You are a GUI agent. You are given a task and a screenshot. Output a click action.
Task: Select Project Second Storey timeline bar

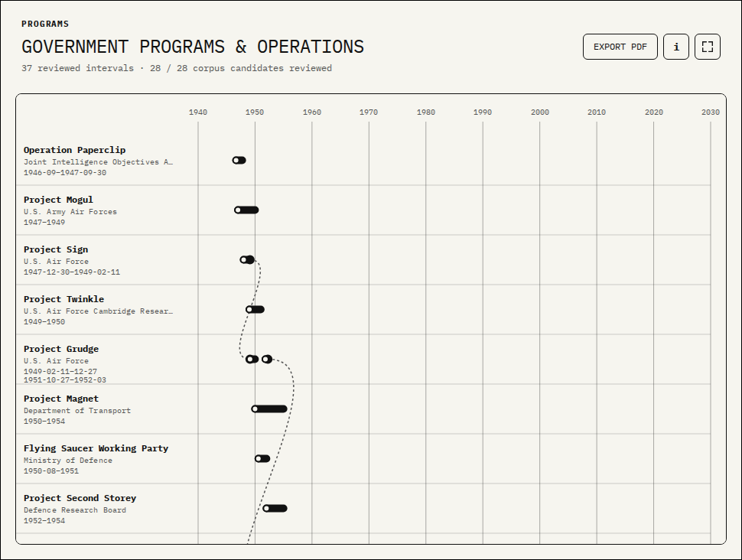275,509
